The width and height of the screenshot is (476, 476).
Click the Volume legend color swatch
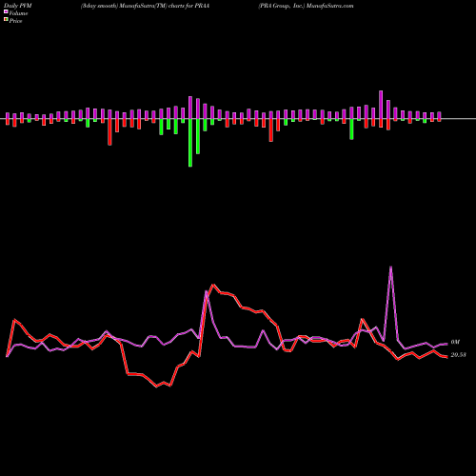[x=6, y=11]
